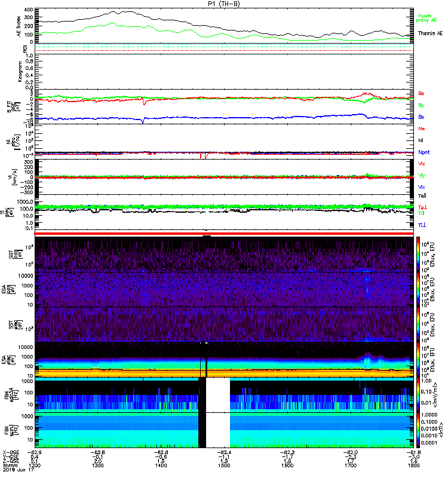448x478 pixels.
Task: Click the white data gap in the FBK edc panel
Action: (x=218, y=395)
